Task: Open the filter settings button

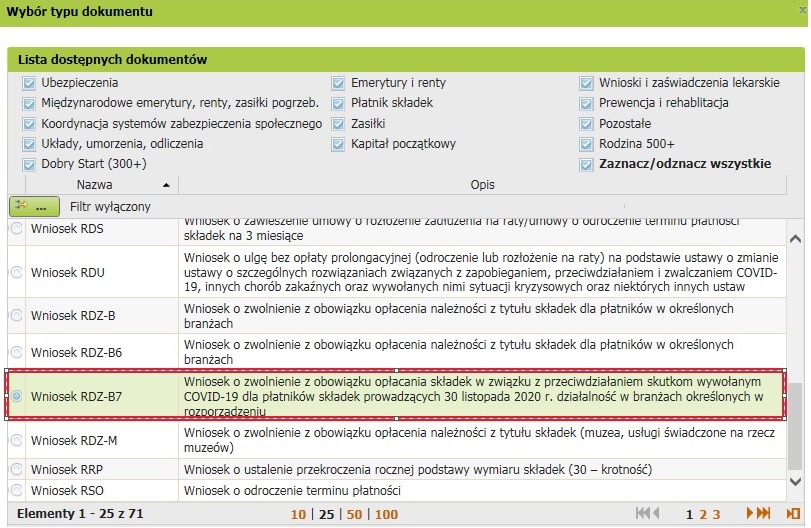Action: click(x=34, y=206)
